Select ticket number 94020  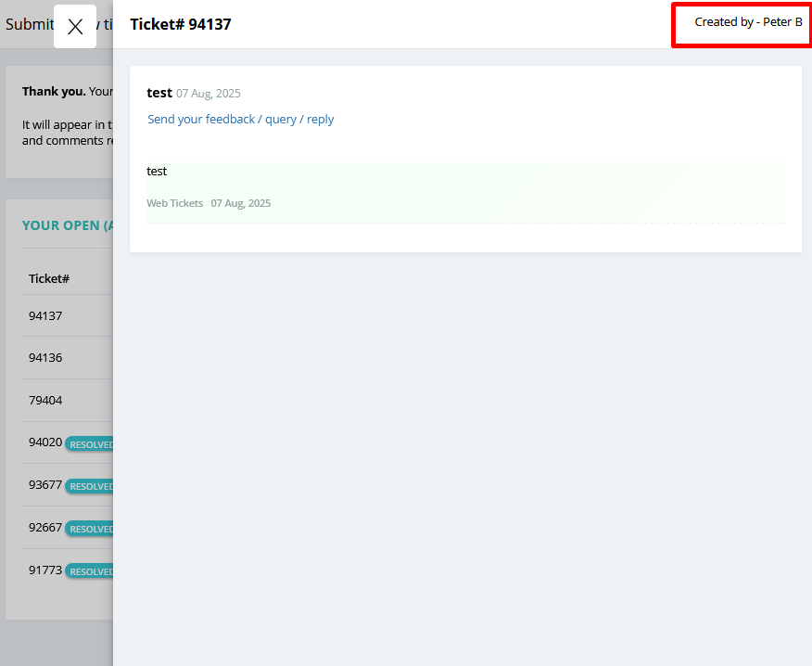tap(45, 442)
